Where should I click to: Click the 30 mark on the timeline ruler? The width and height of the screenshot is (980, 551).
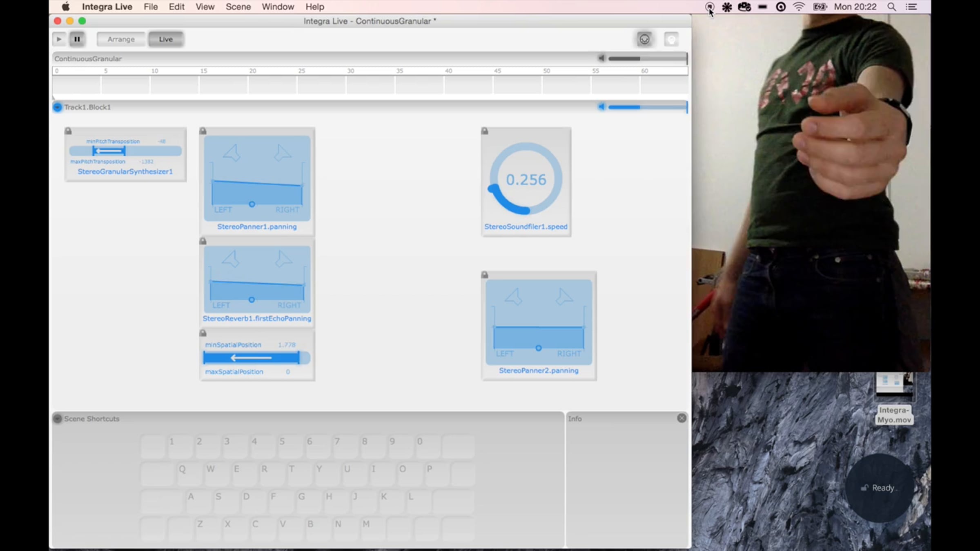pos(351,71)
